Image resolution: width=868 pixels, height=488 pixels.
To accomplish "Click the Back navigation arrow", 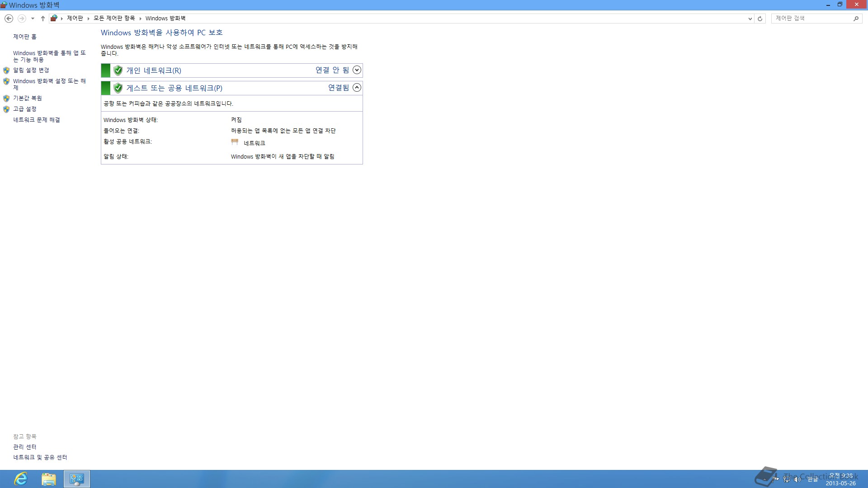I will tap(9, 19).
